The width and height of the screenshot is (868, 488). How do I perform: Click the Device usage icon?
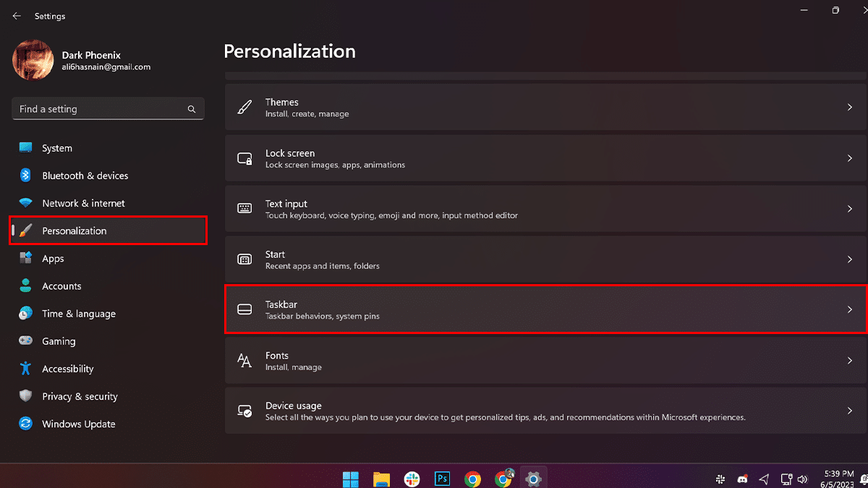click(244, 411)
